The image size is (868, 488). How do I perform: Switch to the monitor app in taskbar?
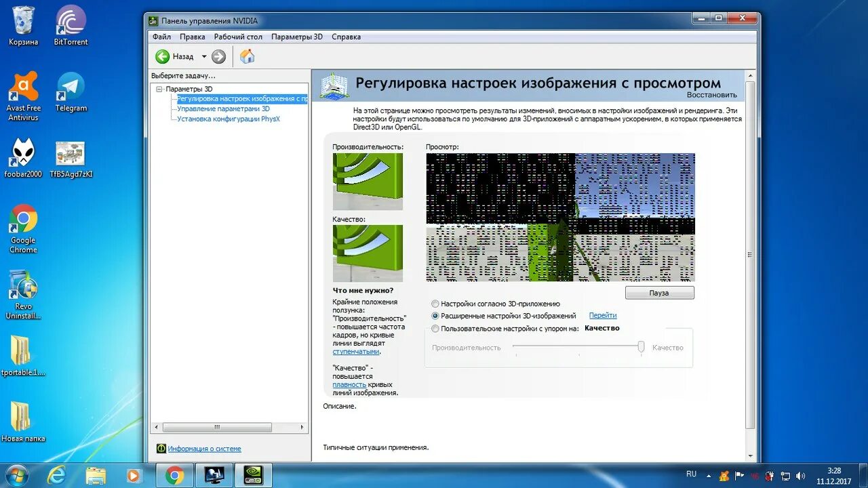coord(214,476)
